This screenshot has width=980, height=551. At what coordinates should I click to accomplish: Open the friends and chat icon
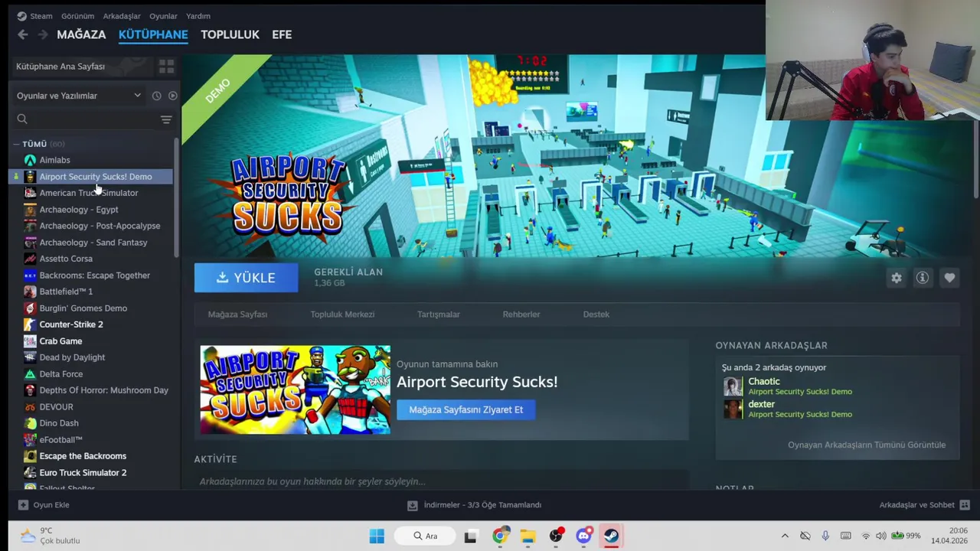click(965, 505)
